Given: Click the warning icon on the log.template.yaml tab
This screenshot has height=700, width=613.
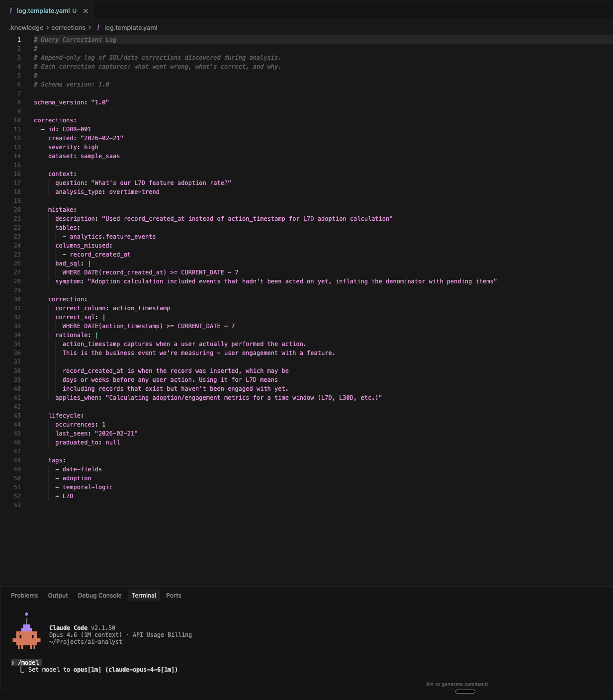Looking at the screenshot, I should pos(12,10).
